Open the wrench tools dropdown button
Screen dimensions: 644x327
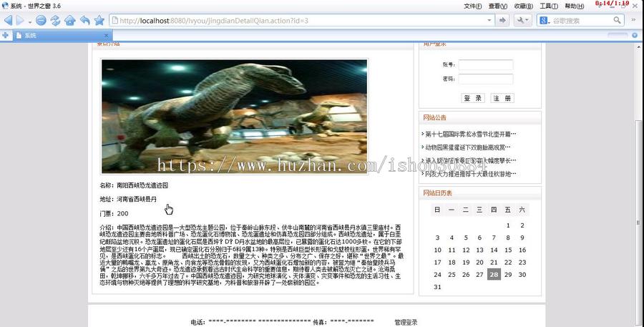(x=523, y=20)
